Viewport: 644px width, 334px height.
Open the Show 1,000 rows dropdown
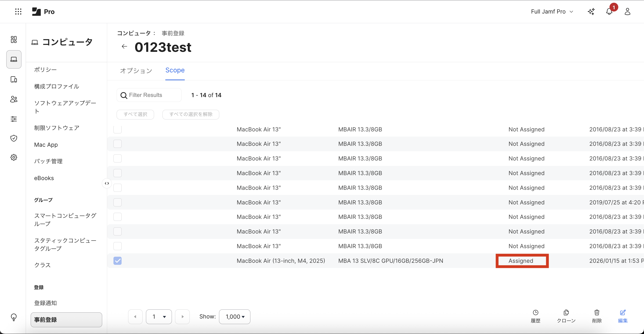235,316
